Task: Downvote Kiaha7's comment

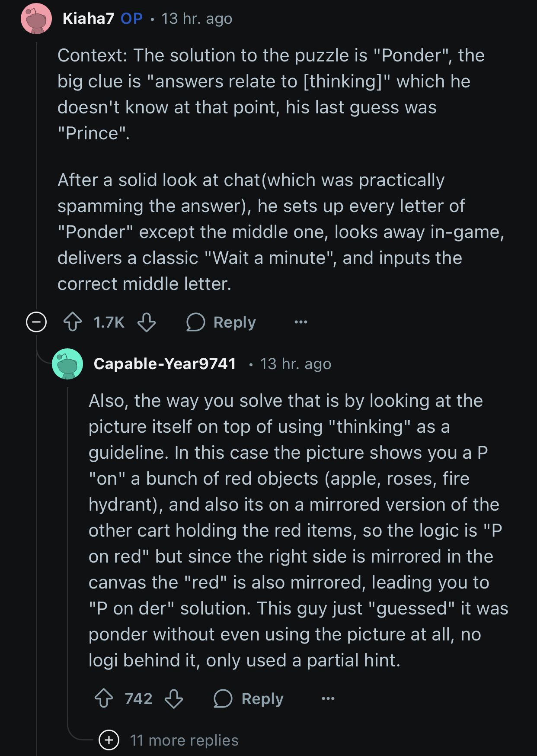Action: click(147, 322)
